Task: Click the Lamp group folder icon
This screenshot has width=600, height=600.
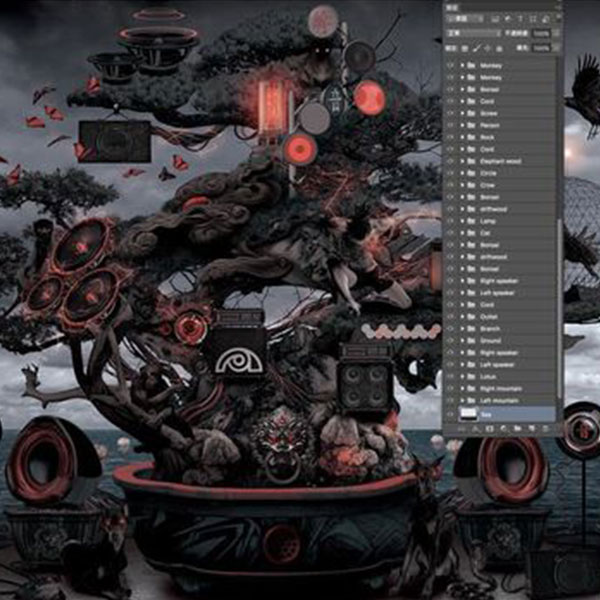Action: pyautogui.click(x=471, y=221)
